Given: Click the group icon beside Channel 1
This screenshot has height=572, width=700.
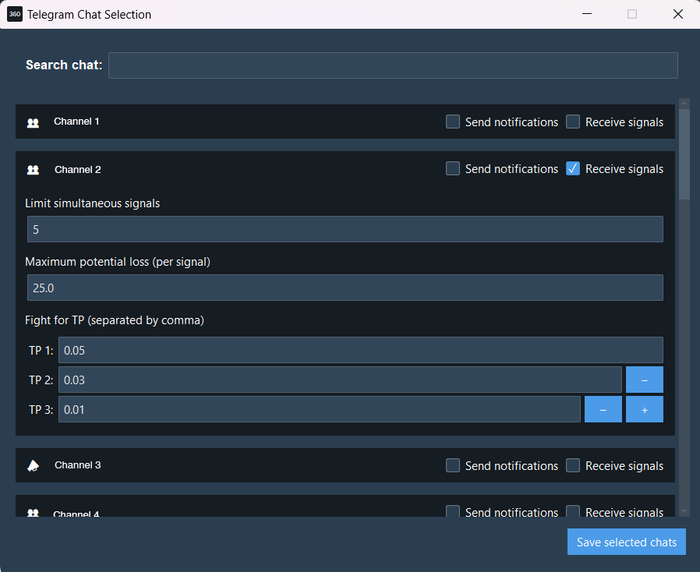Looking at the screenshot, I should pyautogui.click(x=33, y=122).
